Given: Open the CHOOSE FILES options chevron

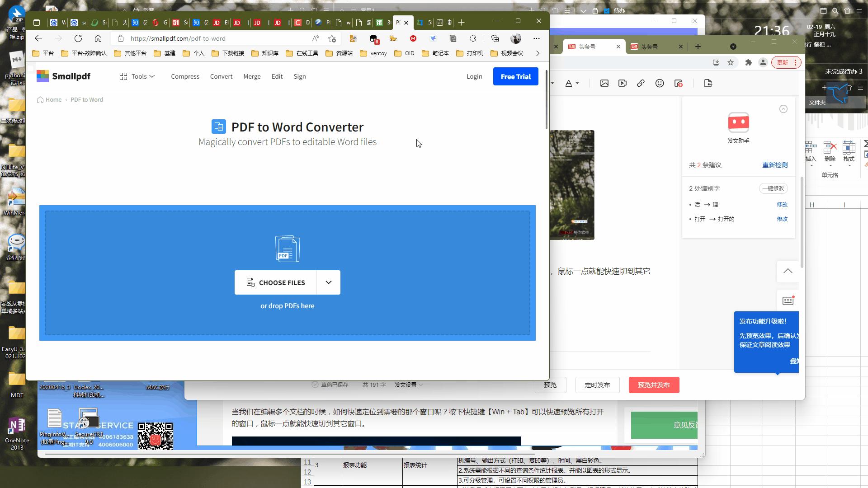Looking at the screenshot, I should [328, 282].
